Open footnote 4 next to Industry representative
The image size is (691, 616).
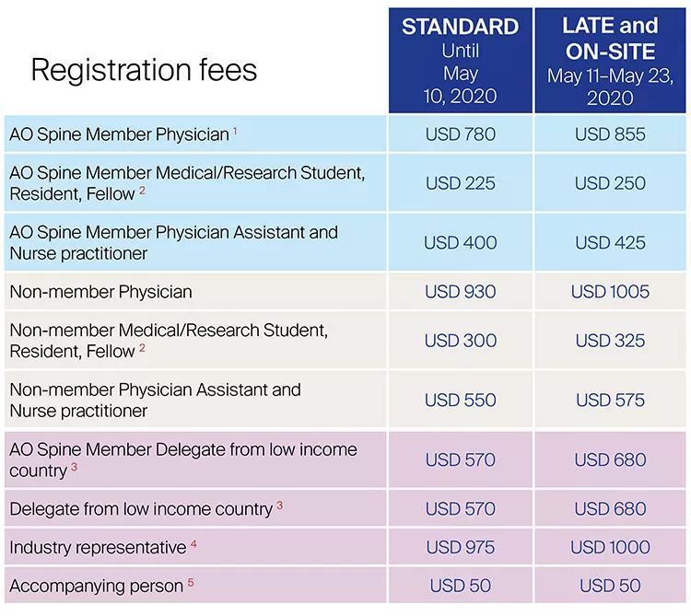point(193,544)
